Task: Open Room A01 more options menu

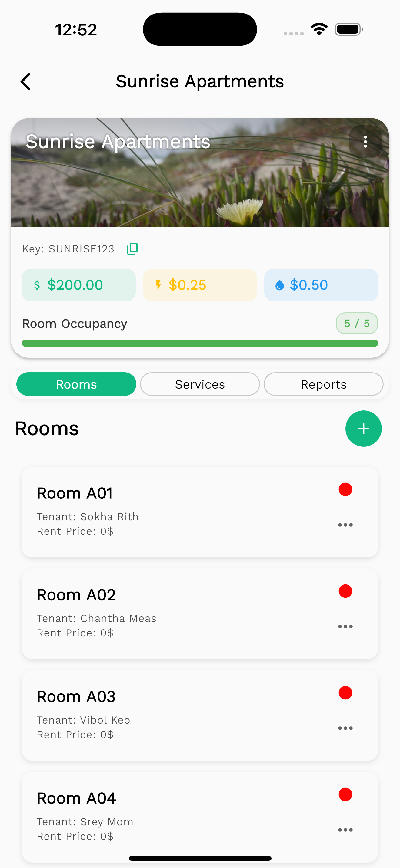Action: [345, 524]
